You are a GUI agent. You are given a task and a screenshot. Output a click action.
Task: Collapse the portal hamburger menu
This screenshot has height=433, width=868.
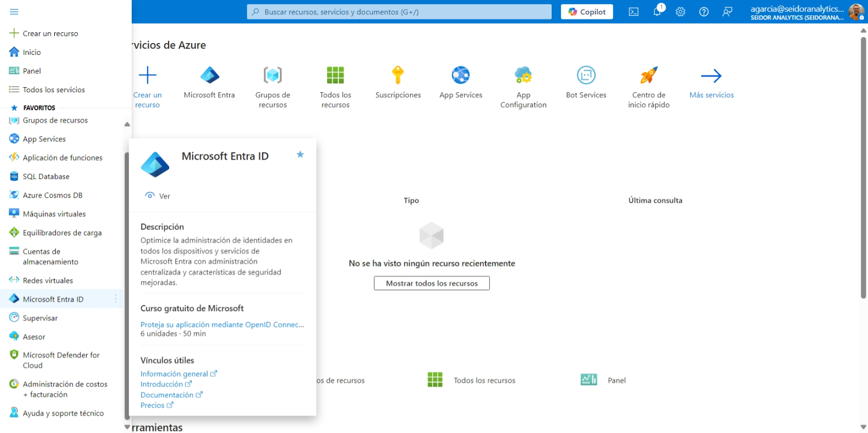pos(14,12)
